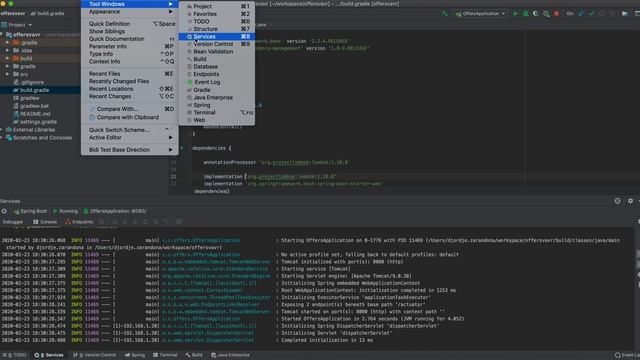640x360 pixels.
Task: Select Database in Tool Windows submenu
Action: pos(217,67)
